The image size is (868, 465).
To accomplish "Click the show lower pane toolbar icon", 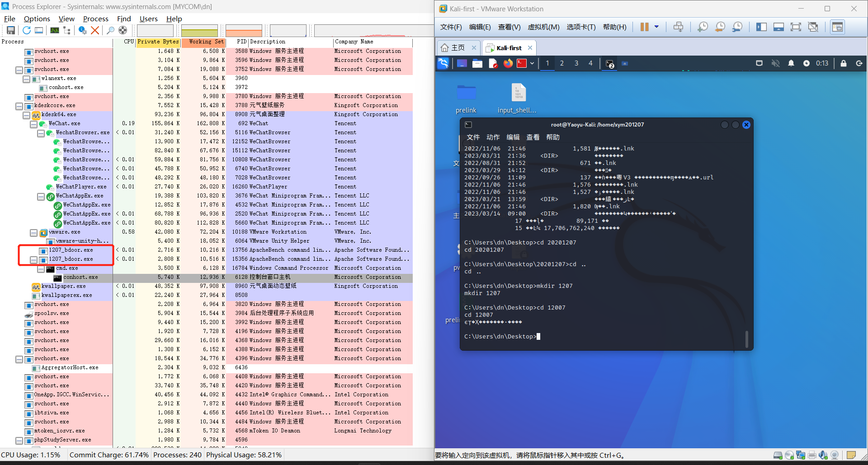I will (39, 30).
